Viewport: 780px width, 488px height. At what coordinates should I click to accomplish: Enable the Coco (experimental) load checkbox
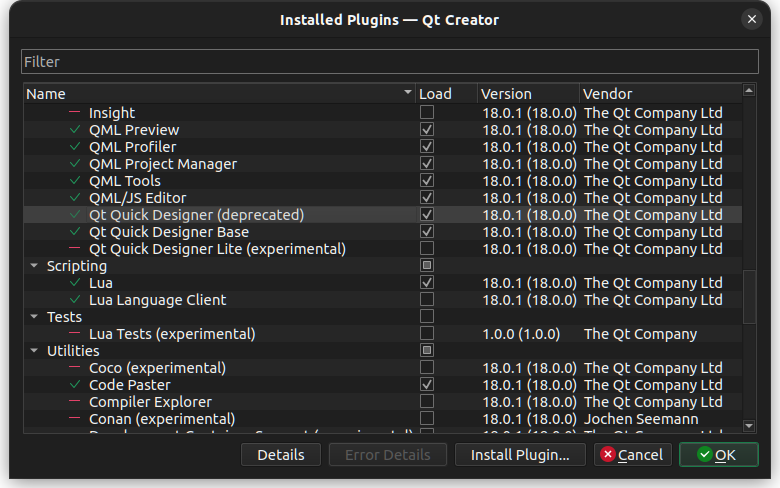click(x=427, y=368)
